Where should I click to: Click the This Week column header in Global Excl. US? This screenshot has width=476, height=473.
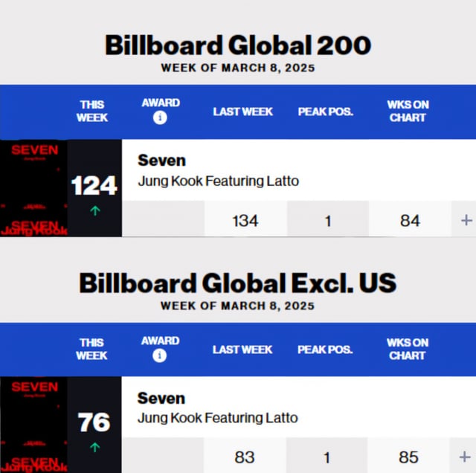pos(91,349)
